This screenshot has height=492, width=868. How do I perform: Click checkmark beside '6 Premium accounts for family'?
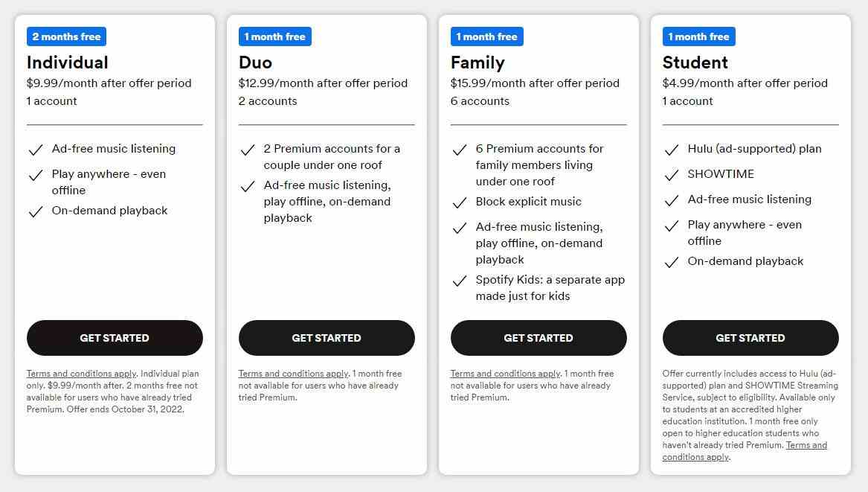coord(460,150)
